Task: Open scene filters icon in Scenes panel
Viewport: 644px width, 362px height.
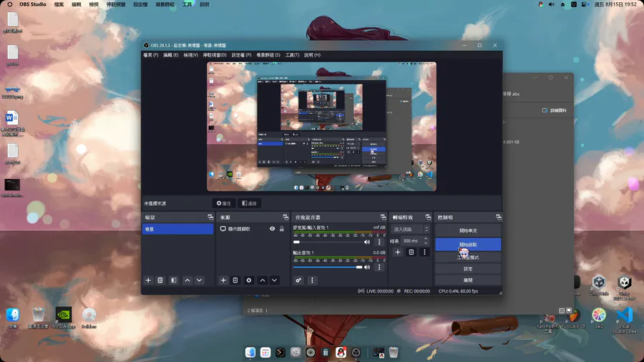Action: coord(174,280)
